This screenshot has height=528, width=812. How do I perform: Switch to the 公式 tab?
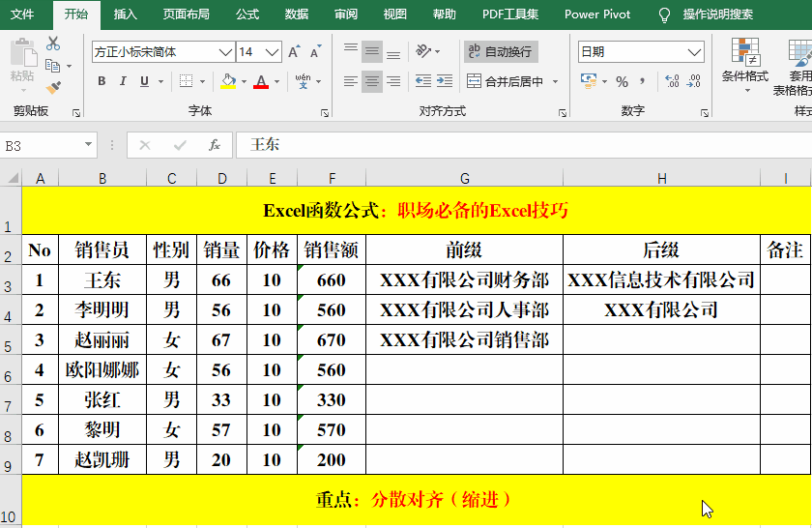coord(247,15)
